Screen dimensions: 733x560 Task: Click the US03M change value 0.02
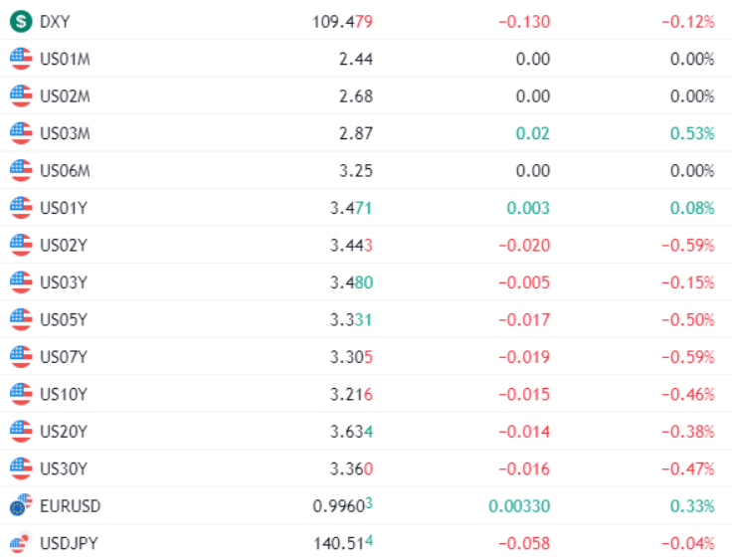(x=533, y=133)
